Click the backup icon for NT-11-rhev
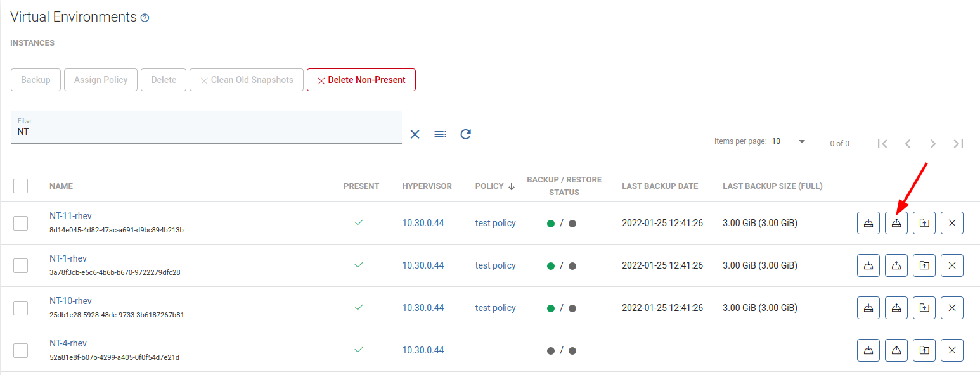 [x=868, y=223]
